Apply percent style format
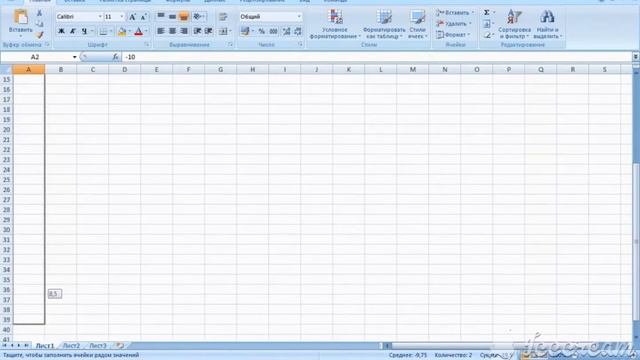Screen dimensions: 640x360 tap(262, 31)
